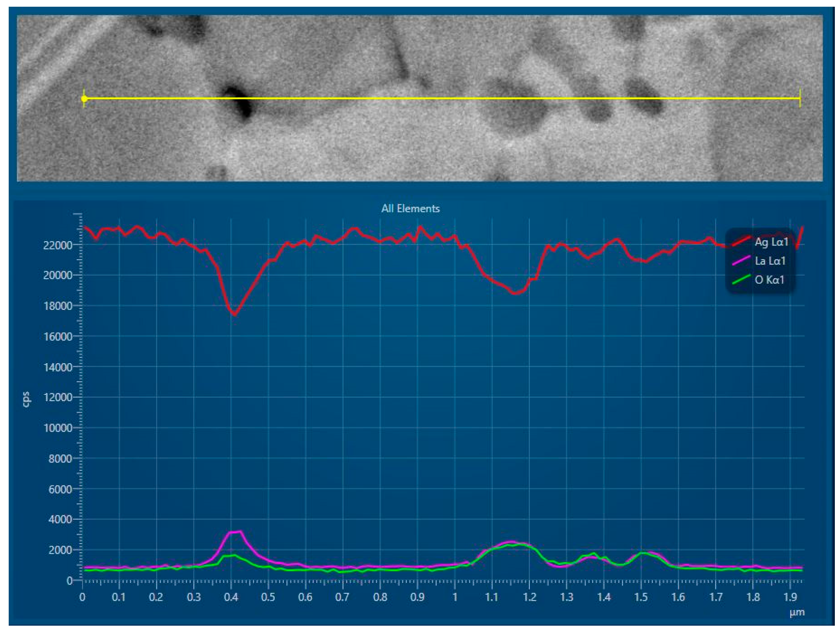
Task: Click the middle of the yellow scan line
Action: click(442, 98)
